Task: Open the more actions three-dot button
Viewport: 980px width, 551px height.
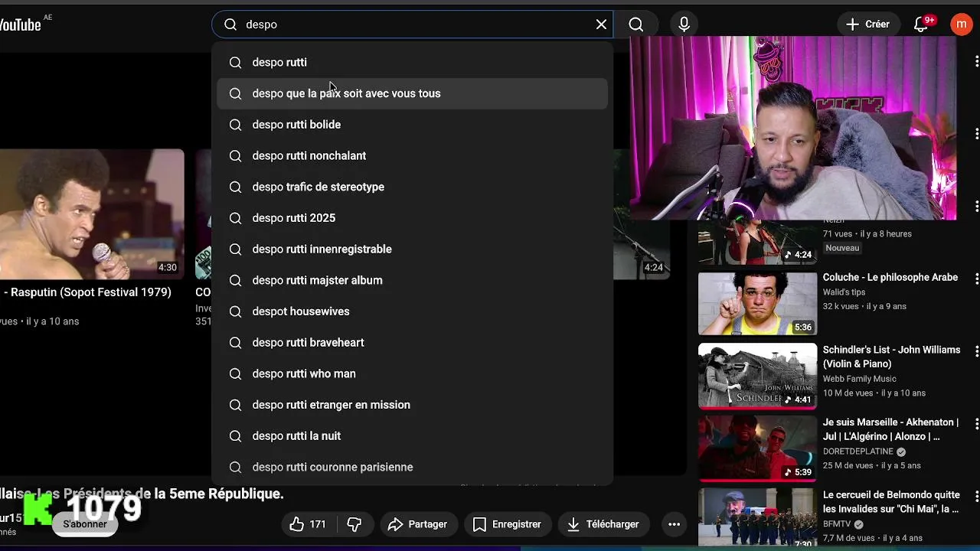Action: coord(674,524)
